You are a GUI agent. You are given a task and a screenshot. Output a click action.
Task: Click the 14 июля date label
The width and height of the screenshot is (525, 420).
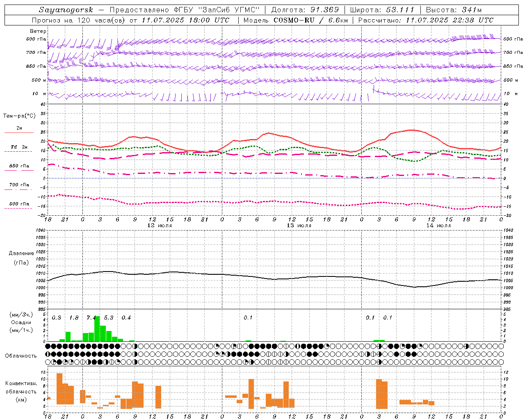point(438,226)
